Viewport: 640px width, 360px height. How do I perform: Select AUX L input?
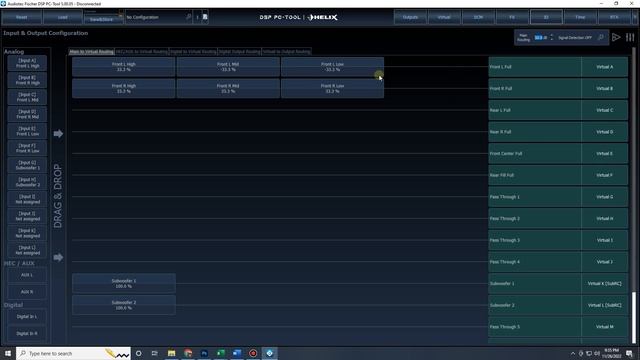point(27,275)
